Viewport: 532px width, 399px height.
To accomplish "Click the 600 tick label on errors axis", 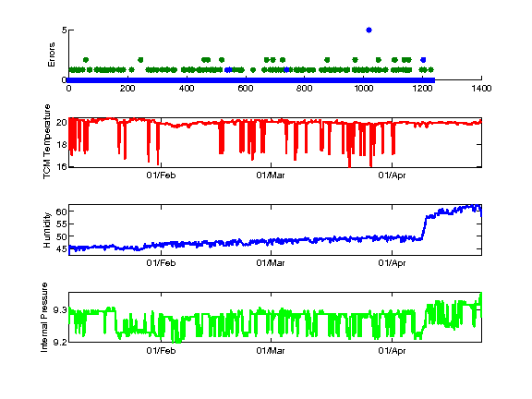I will pos(246,89).
